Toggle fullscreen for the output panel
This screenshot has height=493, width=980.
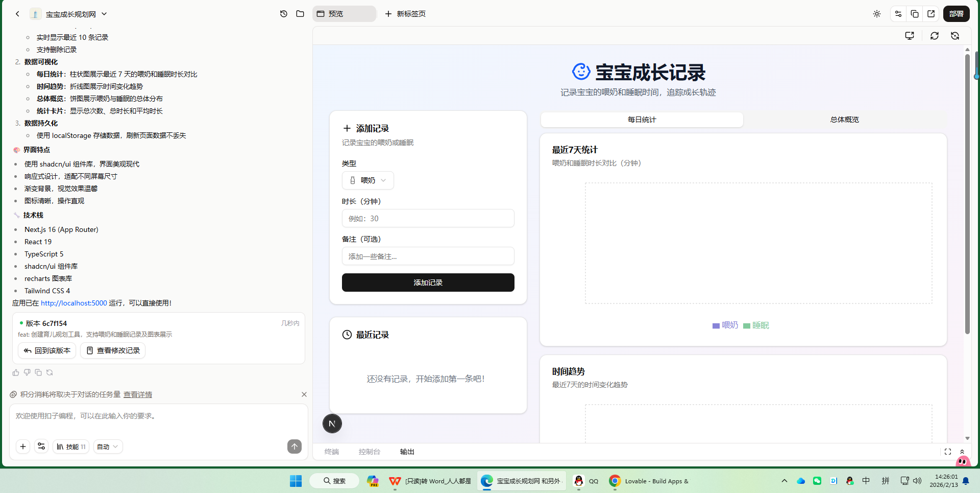pos(948,452)
